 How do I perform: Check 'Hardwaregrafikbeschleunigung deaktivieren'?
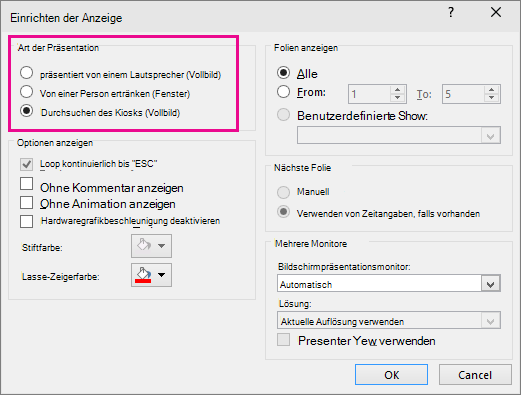(x=26, y=221)
